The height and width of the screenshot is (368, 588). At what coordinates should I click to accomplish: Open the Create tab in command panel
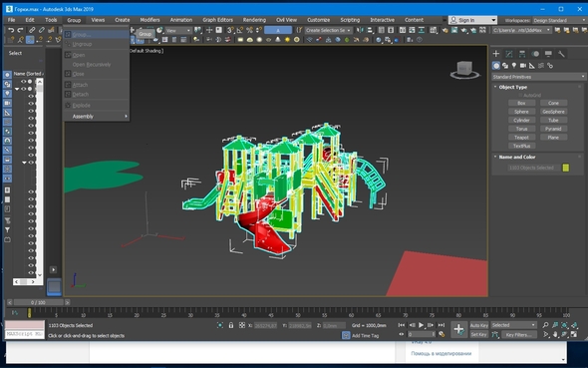point(496,54)
